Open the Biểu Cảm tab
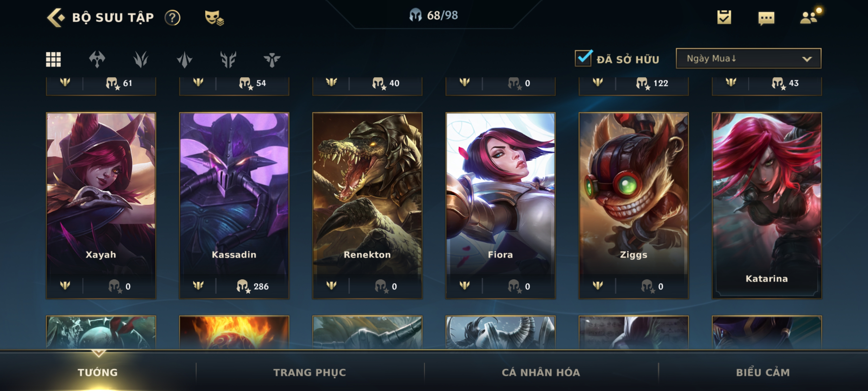The image size is (868, 391). (763, 372)
